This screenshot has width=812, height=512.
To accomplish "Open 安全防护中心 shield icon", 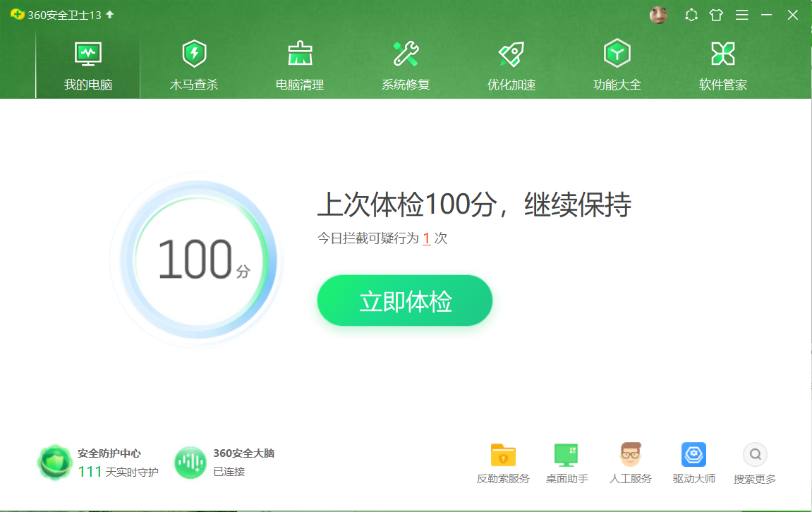I will [54, 462].
